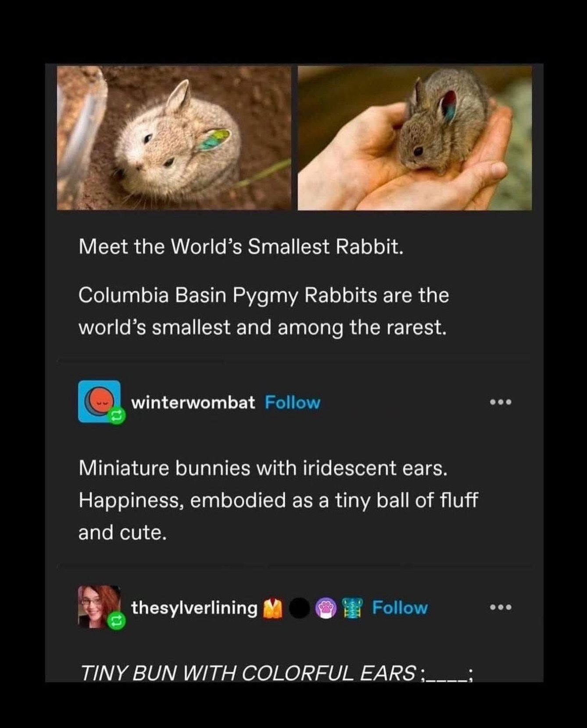
Task: Follow the winterwombat blog
Action: click(293, 403)
